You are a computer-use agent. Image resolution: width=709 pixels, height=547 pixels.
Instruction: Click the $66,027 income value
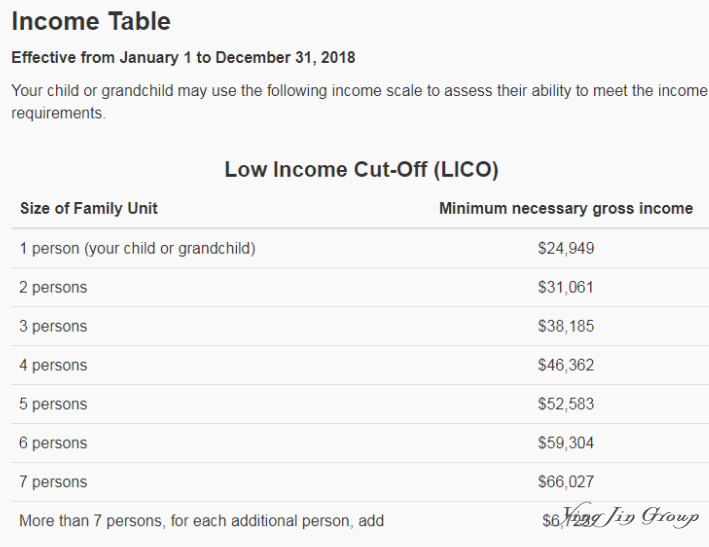(566, 482)
